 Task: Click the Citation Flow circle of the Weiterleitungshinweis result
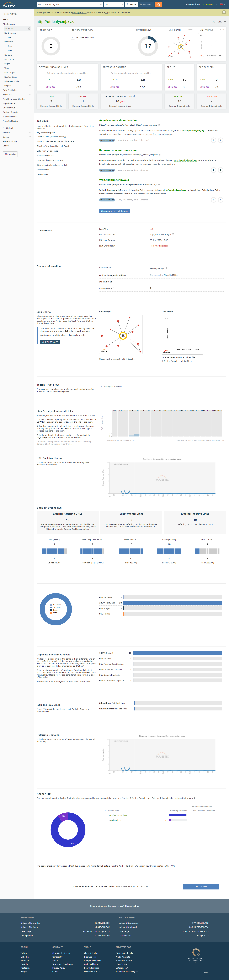[x=221, y=200]
